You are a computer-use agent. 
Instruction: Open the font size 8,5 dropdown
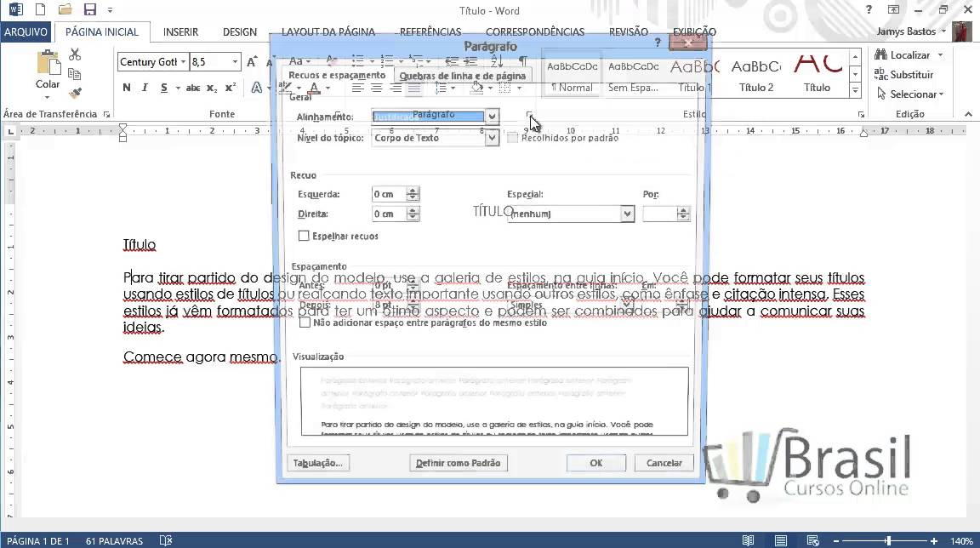pos(235,62)
